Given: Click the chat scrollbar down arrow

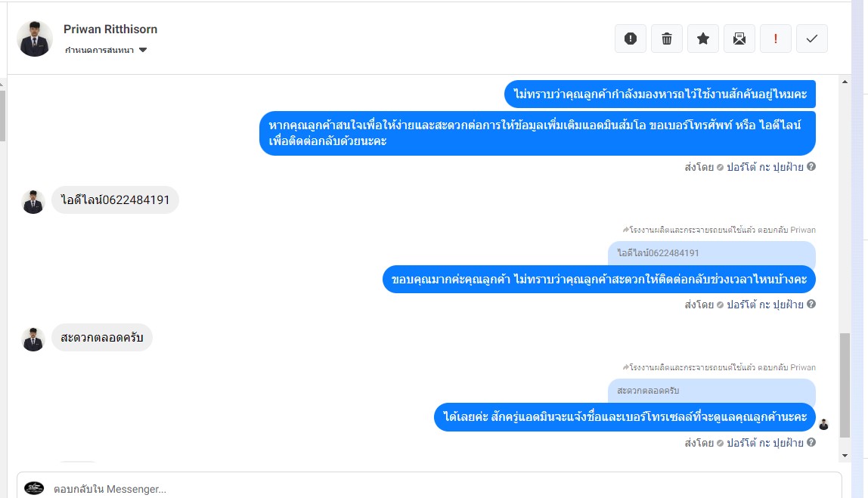Looking at the screenshot, I should pos(845,456).
